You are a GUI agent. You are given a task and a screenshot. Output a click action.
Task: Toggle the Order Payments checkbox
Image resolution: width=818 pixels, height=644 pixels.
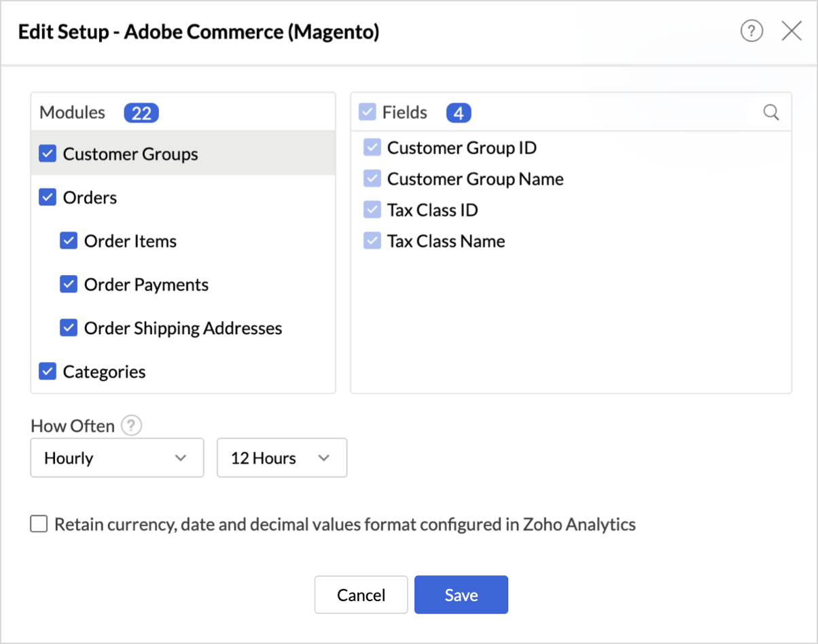pyautogui.click(x=69, y=285)
